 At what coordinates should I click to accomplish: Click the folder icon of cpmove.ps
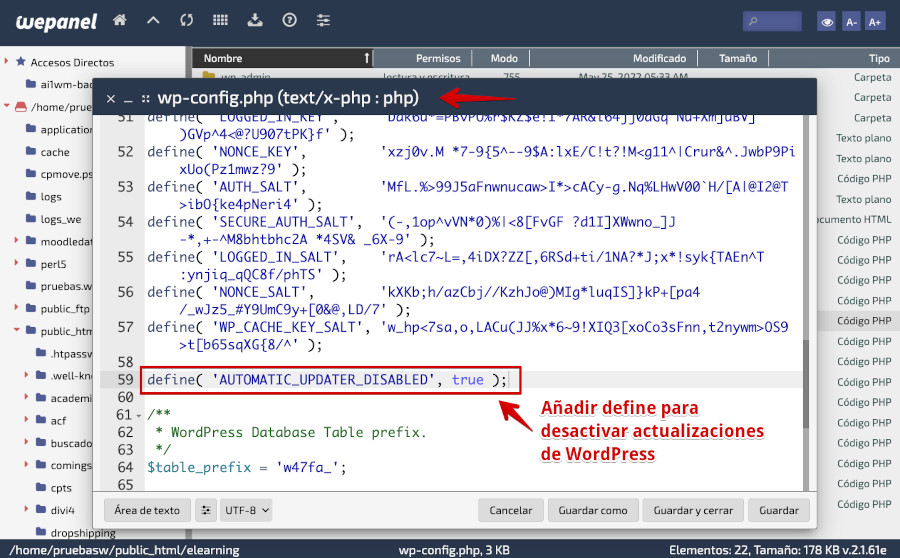31,173
